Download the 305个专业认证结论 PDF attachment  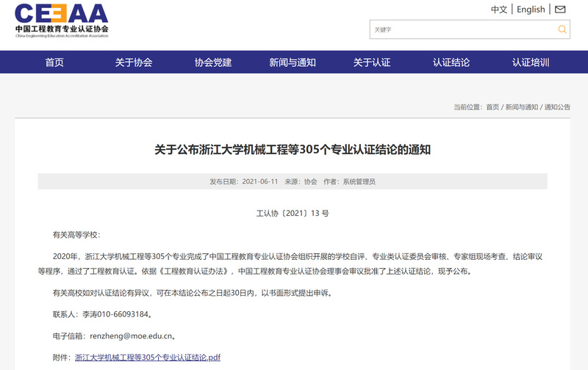tap(148, 358)
